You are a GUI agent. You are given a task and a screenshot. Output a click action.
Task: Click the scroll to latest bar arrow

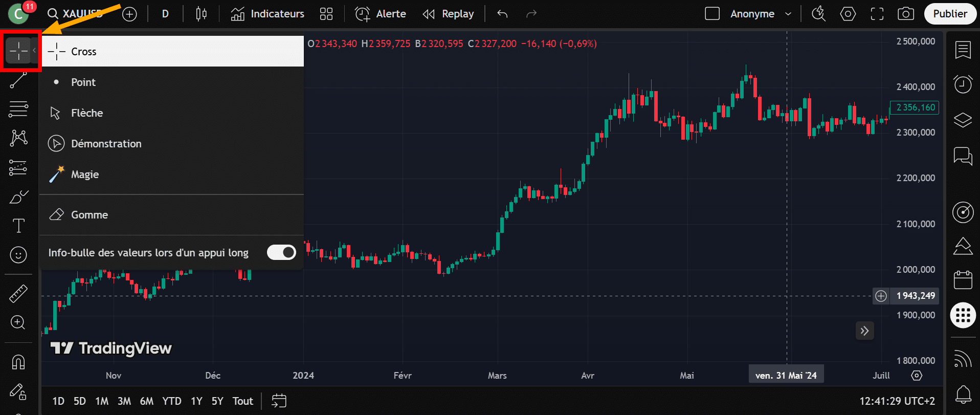864,331
